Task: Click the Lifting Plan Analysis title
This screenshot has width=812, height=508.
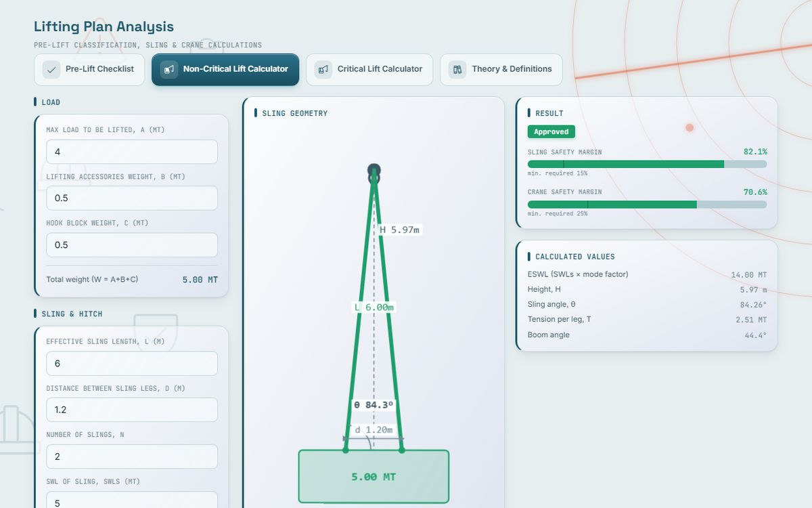Action: (104, 27)
